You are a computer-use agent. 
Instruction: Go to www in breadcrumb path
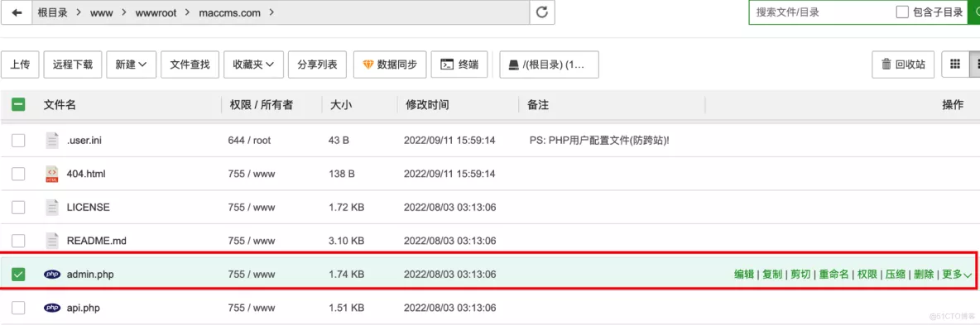[x=101, y=12]
